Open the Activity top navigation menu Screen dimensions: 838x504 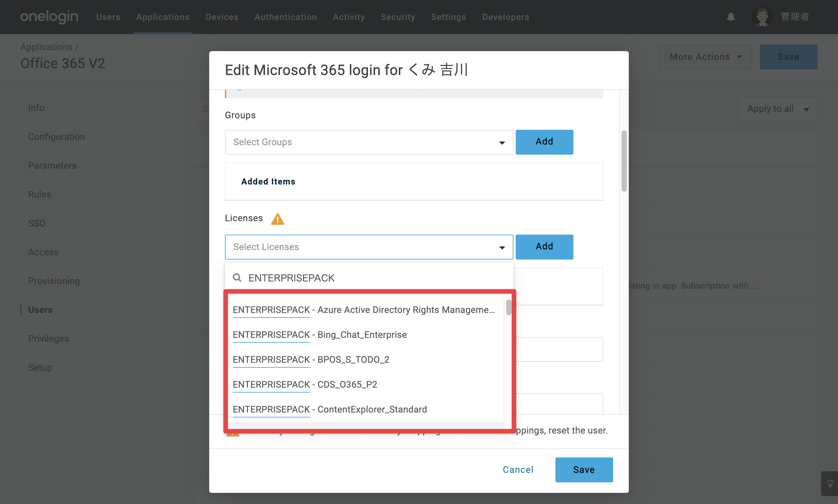(349, 17)
